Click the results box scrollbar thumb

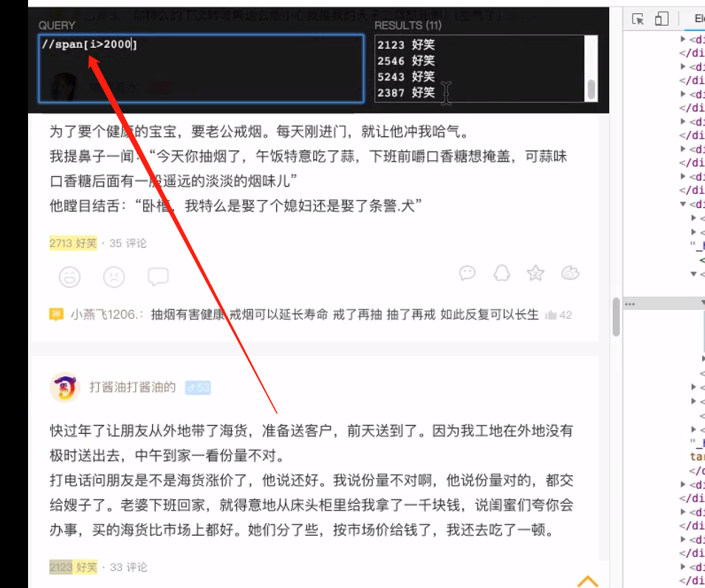point(591,89)
